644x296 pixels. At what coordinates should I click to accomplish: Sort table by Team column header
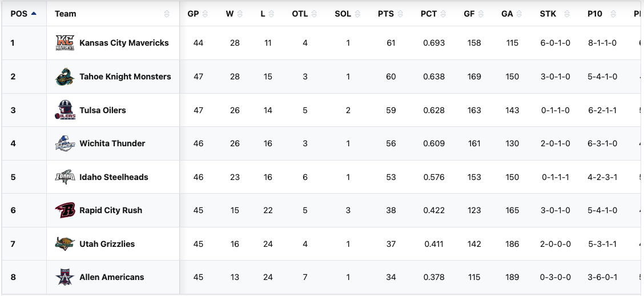click(x=66, y=14)
